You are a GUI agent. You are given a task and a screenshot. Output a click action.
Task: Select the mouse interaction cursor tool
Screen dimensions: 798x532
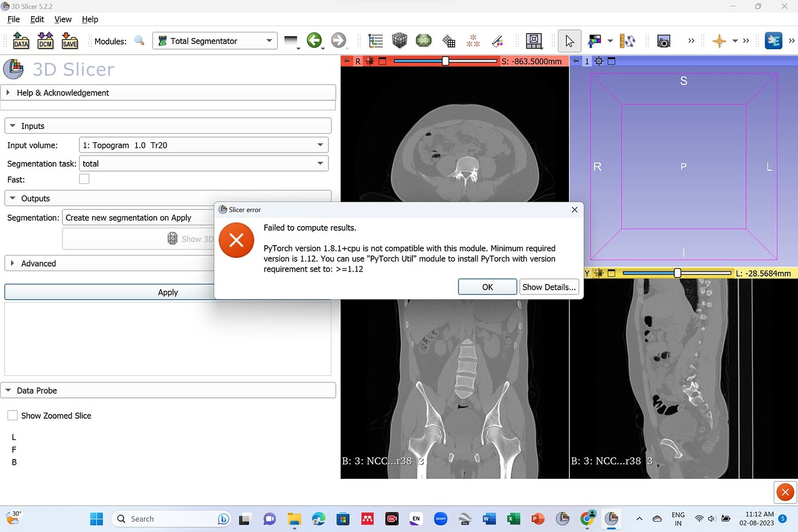click(x=570, y=40)
